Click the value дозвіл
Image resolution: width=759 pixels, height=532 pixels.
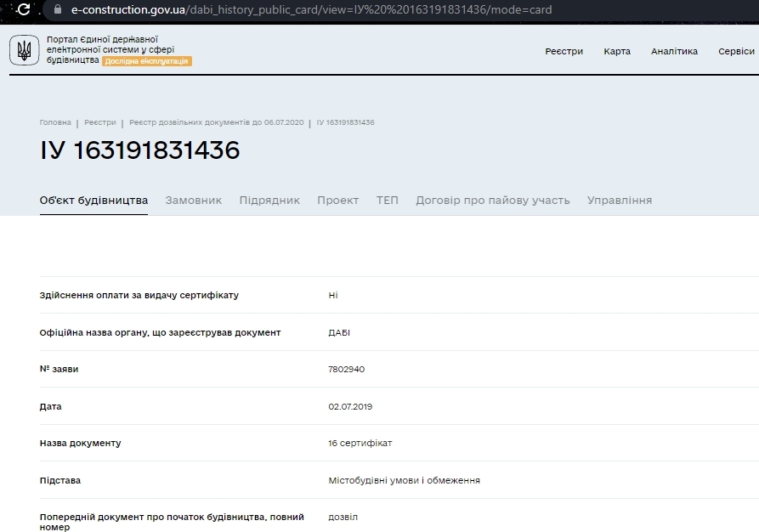[343, 517]
